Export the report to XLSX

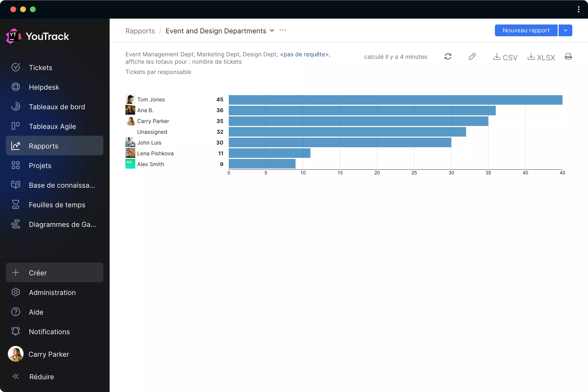(541, 57)
